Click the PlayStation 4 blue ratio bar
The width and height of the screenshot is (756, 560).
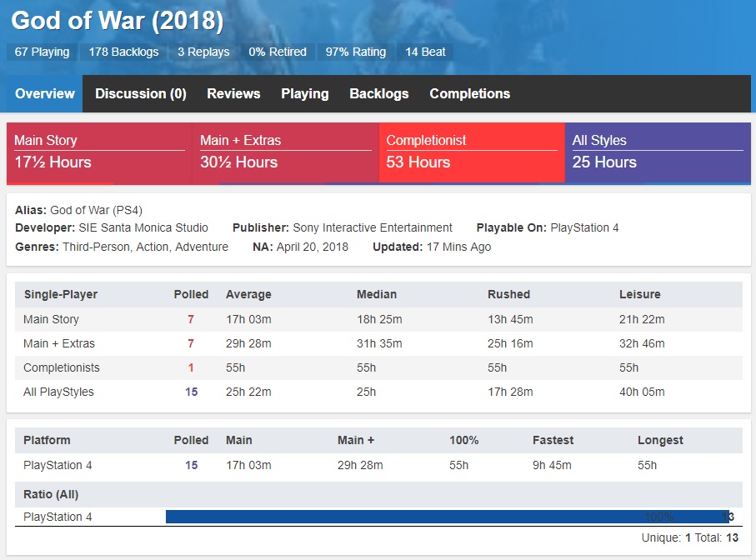[x=448, y=517]
